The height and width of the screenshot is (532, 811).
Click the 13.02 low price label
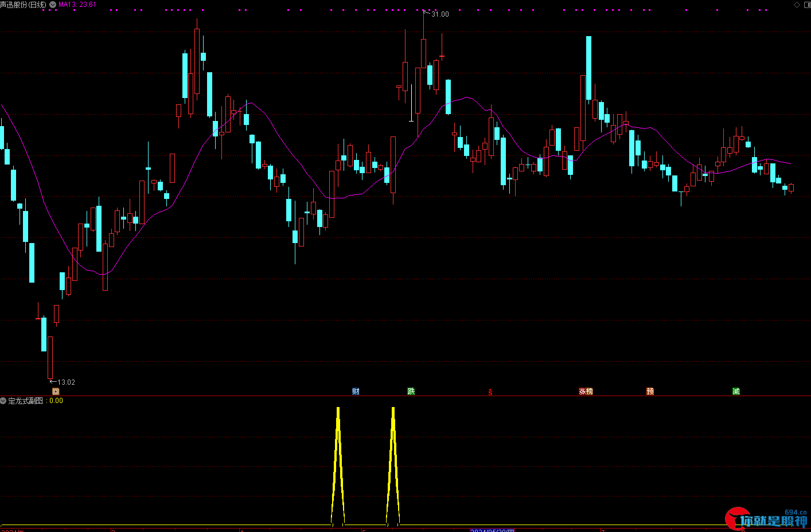[66, 382]
